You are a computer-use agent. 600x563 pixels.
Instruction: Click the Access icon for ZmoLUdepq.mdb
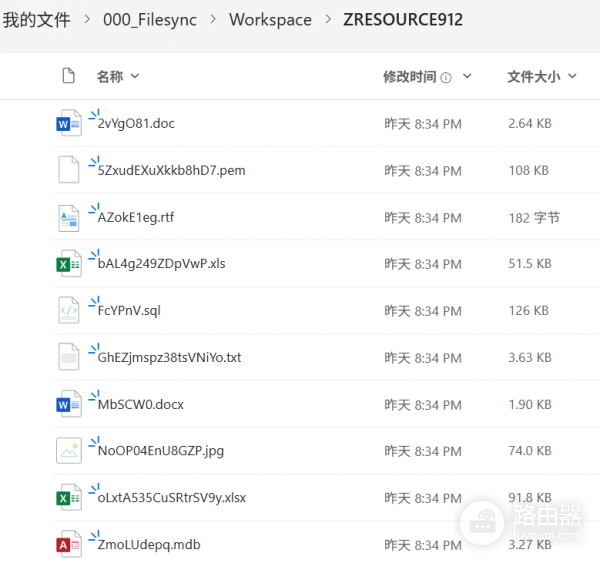point(69,544)
